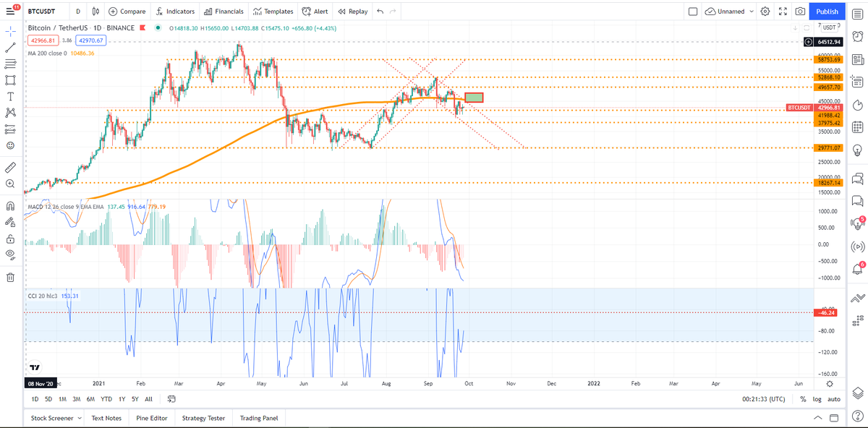Open the D interval selector
The image size is (868, 428).
click(78, 12)
